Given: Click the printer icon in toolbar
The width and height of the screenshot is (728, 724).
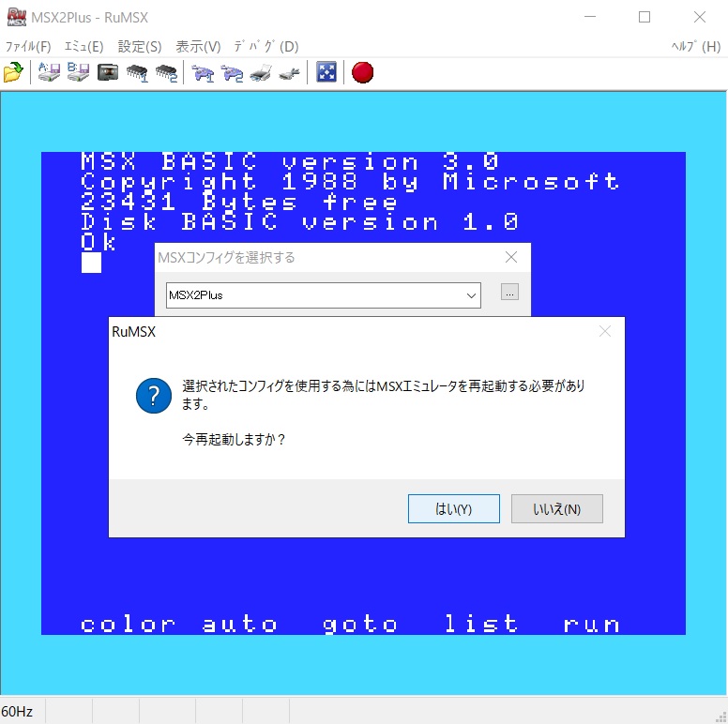Looking at the screenshot, I should [261, 73].
